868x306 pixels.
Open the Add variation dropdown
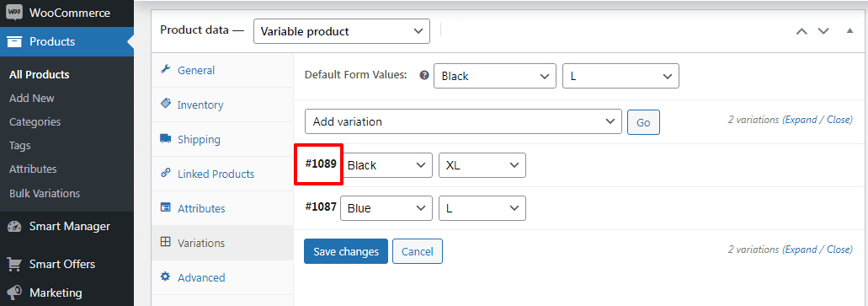coord(463,121)
